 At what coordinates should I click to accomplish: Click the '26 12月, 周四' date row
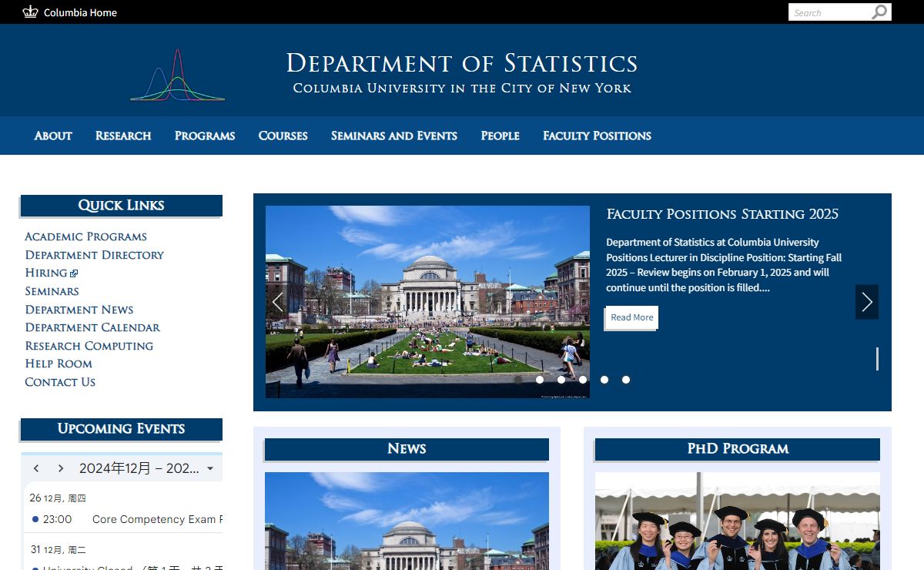tap(58, 498)
